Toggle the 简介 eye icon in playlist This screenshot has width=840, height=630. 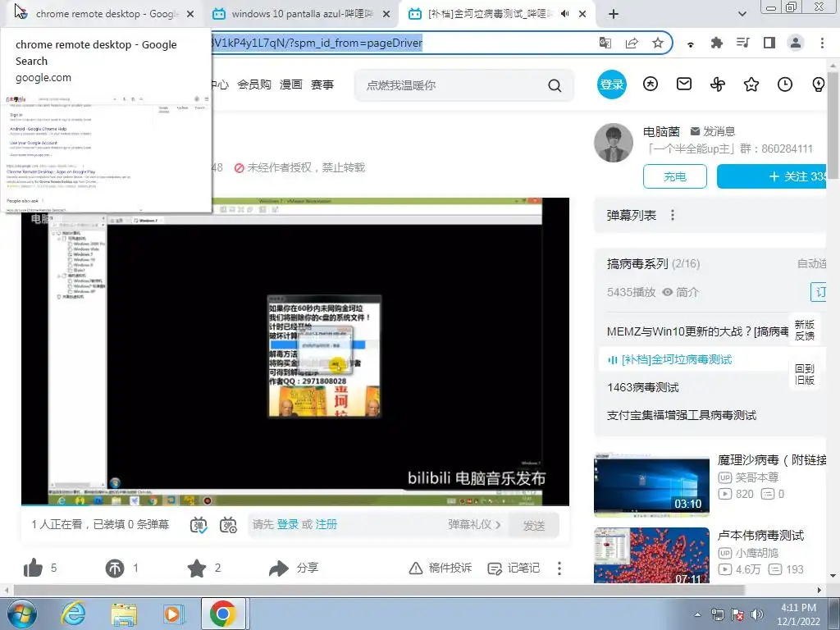668,292
